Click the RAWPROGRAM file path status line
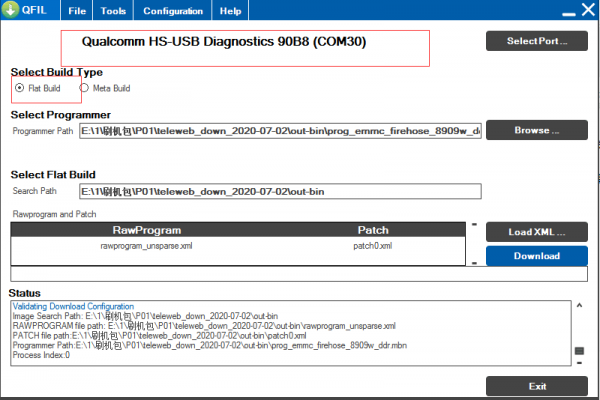The width and height of the screenshot is (600, 400). (x=204, y=326)
